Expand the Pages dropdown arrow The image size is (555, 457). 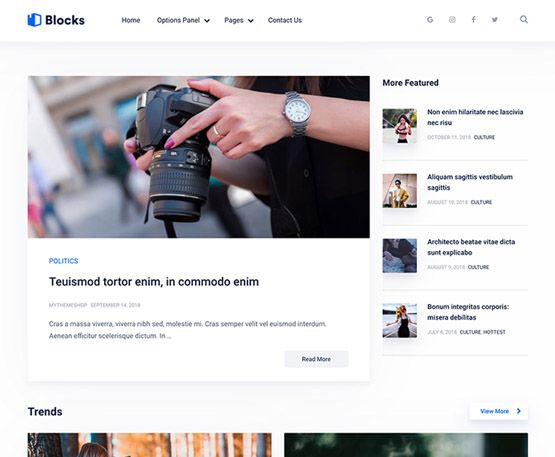251,21
